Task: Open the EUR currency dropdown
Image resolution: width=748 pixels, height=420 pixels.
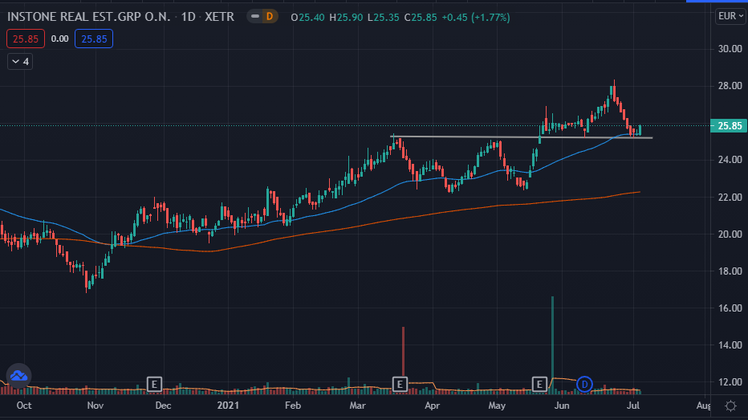Action: (730, 16)
